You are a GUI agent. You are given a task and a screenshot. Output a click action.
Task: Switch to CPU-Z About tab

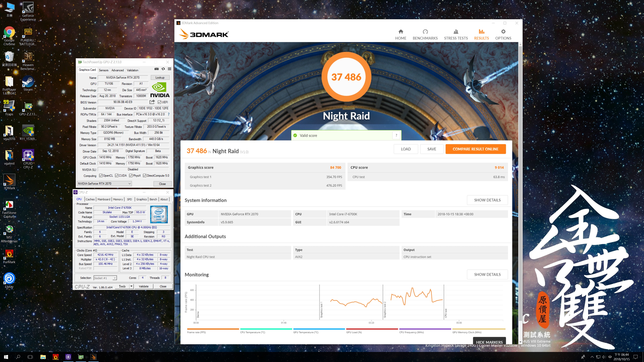164,199
